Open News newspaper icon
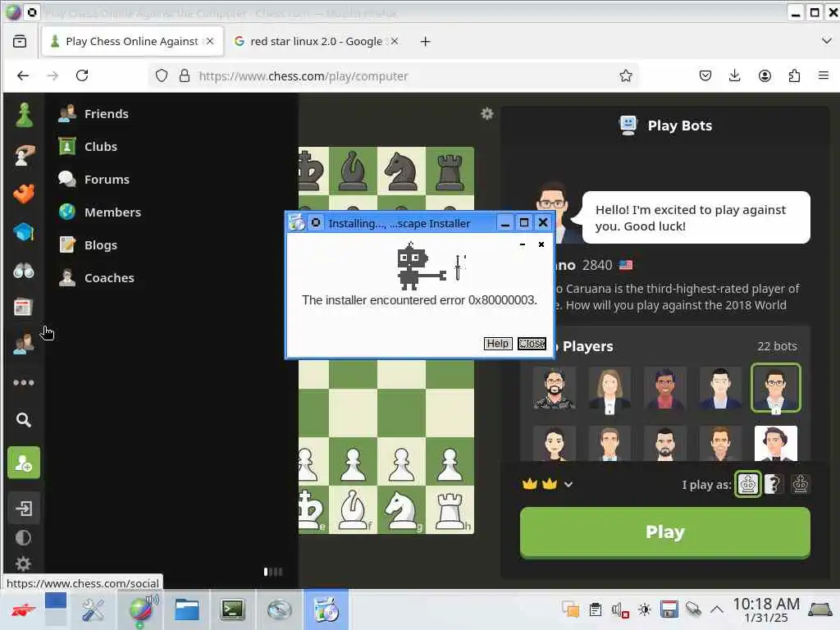The width and height of the screenshot is (840, 630). click(x=24, y=308)
